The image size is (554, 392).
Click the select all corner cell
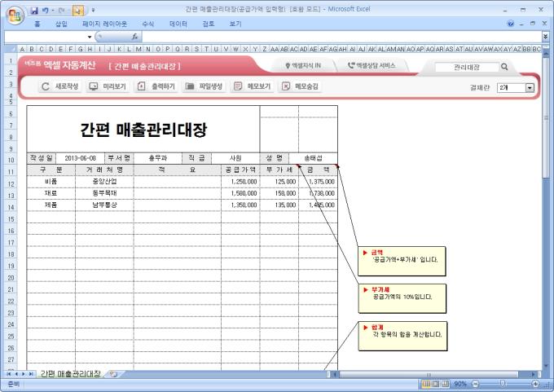[x=11, y=49]
